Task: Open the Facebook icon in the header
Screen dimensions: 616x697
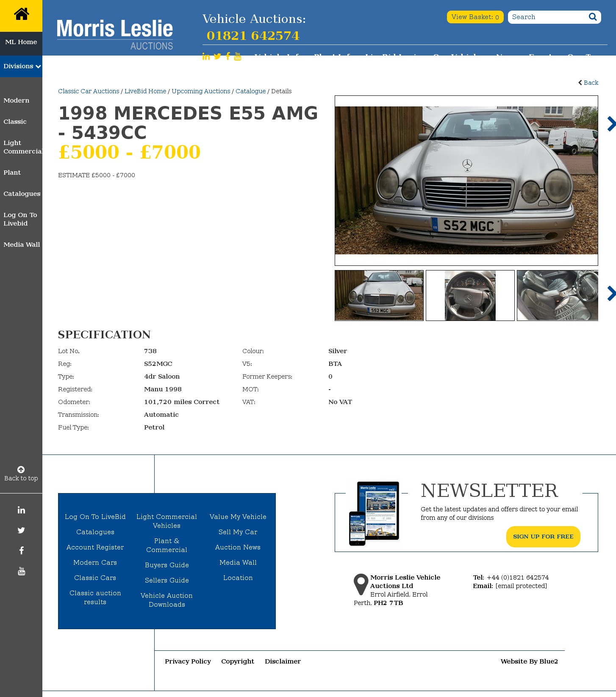Action: coord(228,56)
